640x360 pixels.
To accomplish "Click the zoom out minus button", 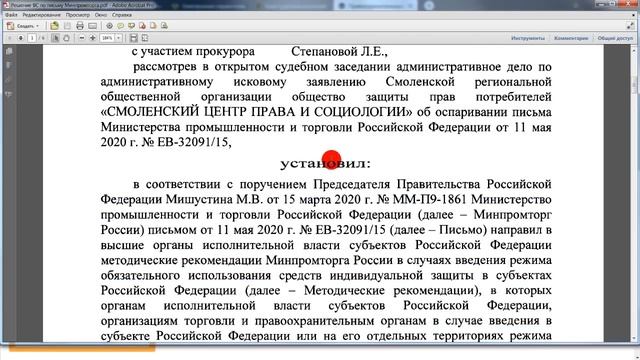I will pyautogui.click(x=82, y=38).
